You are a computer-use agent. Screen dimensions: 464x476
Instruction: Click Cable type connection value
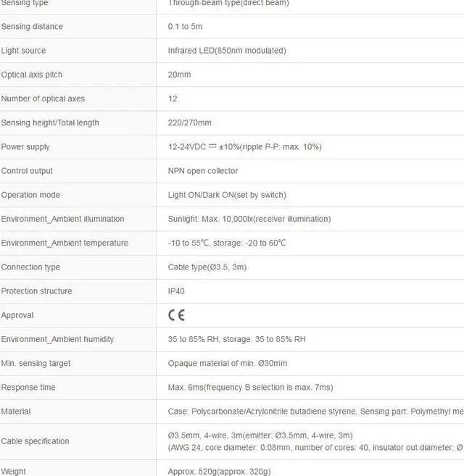click(x=207, y=267)
